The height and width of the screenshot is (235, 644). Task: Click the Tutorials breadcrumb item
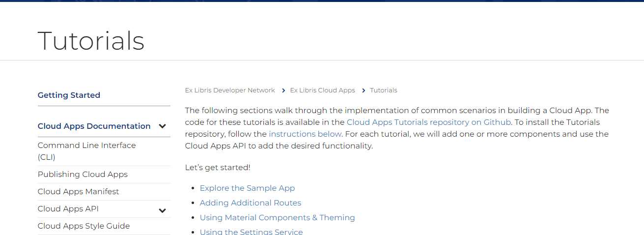(x=384, y=90)
